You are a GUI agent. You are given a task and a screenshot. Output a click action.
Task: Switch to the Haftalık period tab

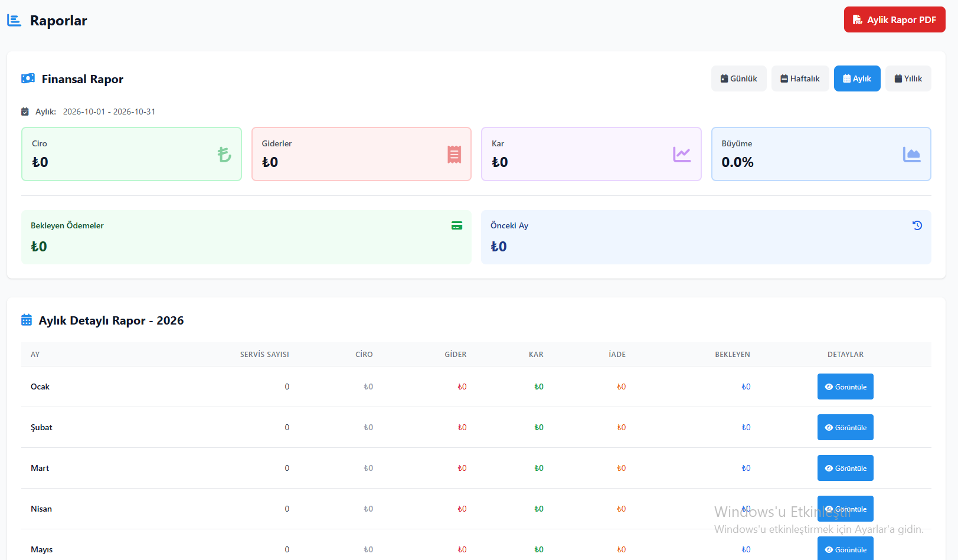[x=800, y=78]
